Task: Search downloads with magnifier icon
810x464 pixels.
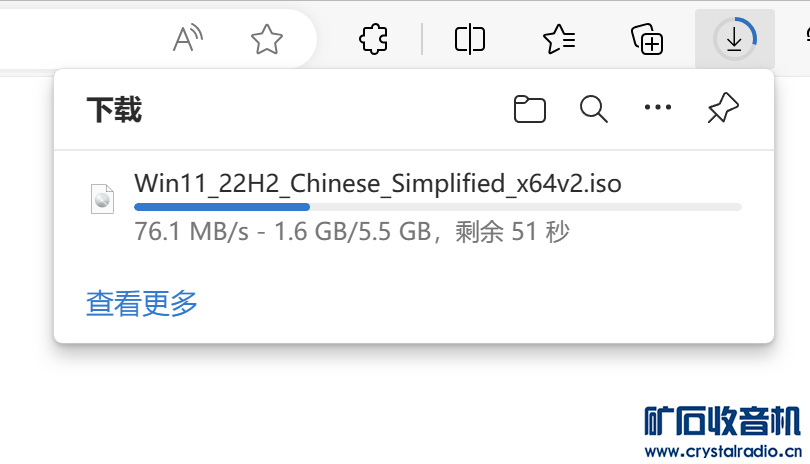Action: tap(594, 109)
